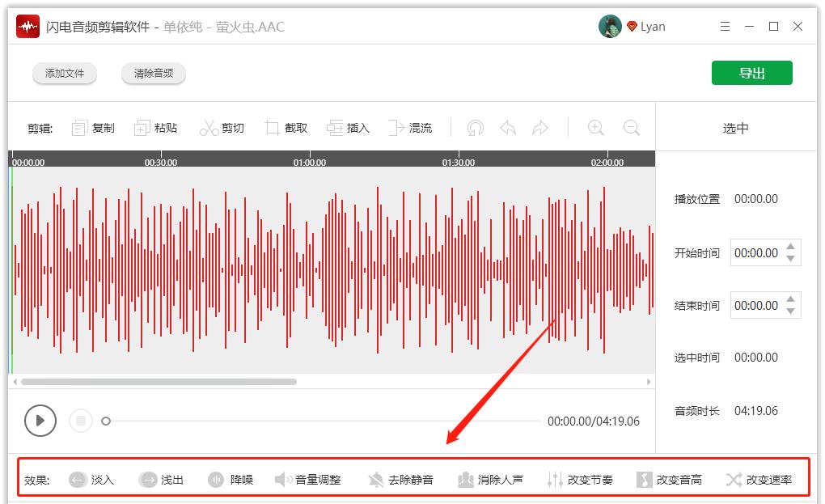The height and width of the screenshot is (504, 825).
Task: Zoom in on the waveform
Action: pyautogui.click(x=596, y=127)
